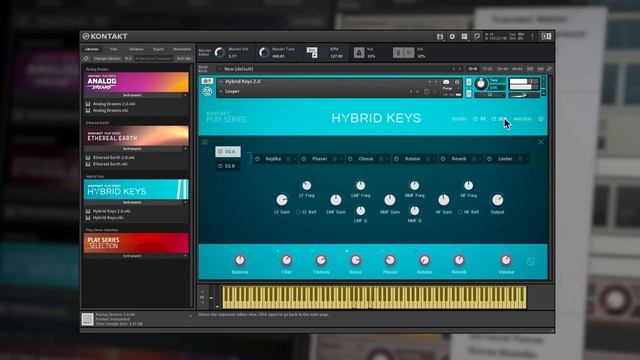Click Instruments button under Hybrid Keys
The width and height of the screenshot is (640, 360).
pyautogui.click(x=132, y=202)
